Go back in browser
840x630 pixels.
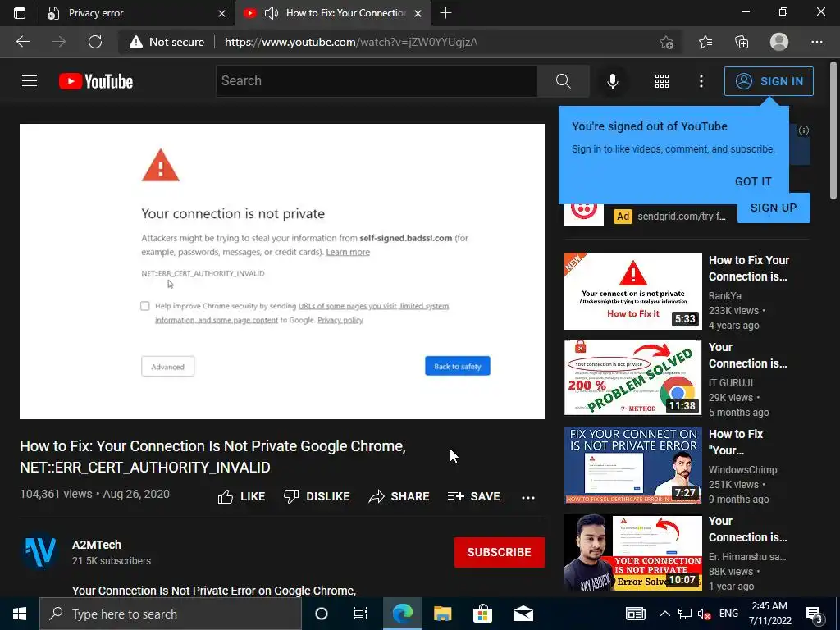23,42
